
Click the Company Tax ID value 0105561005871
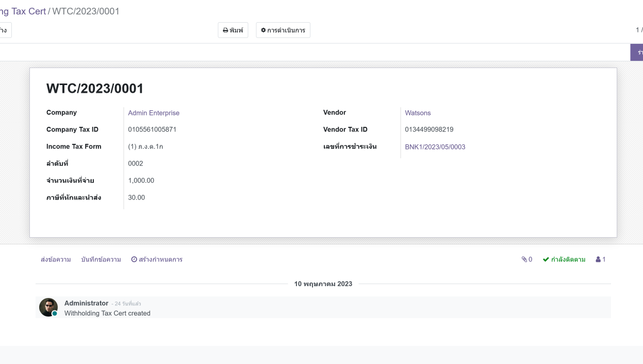152,129
